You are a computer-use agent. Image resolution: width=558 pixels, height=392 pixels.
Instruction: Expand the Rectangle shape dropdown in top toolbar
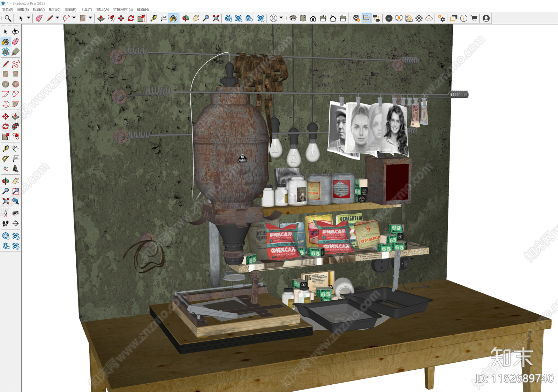tap(90, 18)
